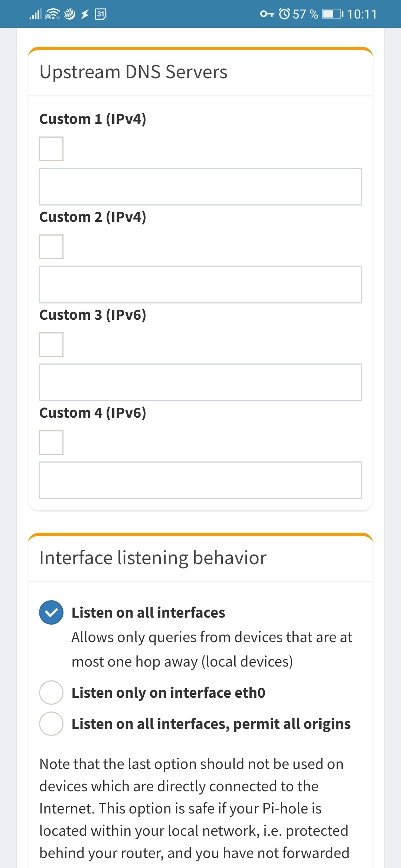Choose Listen only on interface eth0

(x=51, y=693)
